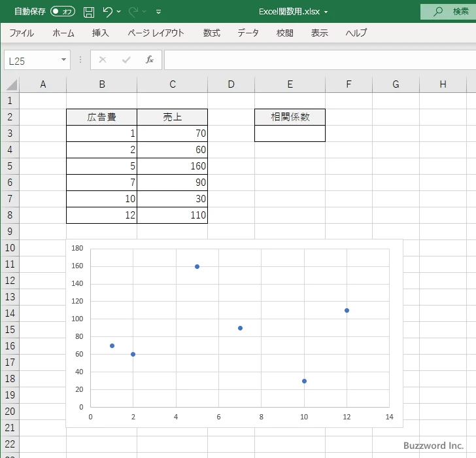476x458 pixels.
Task: Click the chart vertical axis label 180
Action: 77,248
